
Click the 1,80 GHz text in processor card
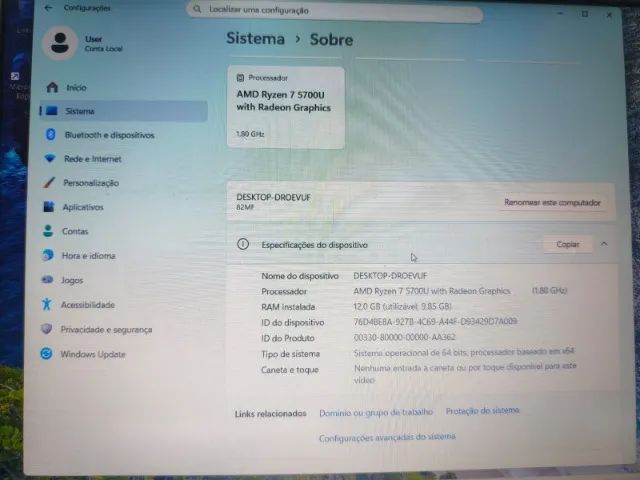250,134
